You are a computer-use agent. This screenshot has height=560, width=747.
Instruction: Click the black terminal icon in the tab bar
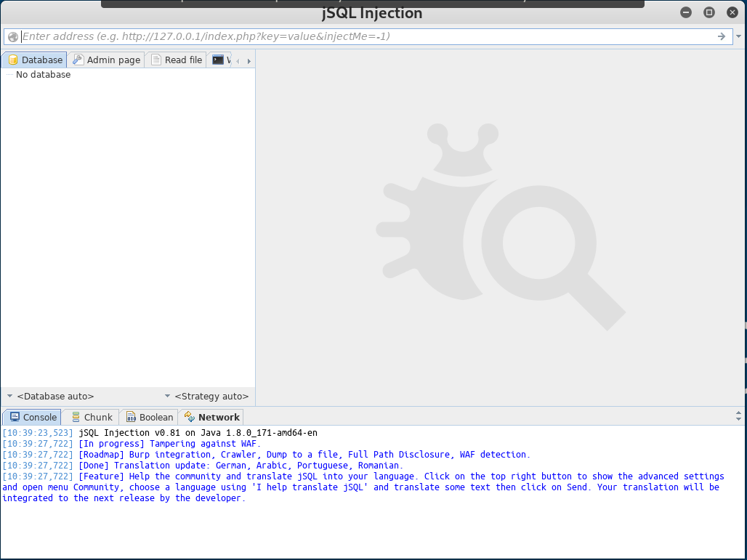coord(218,60)
